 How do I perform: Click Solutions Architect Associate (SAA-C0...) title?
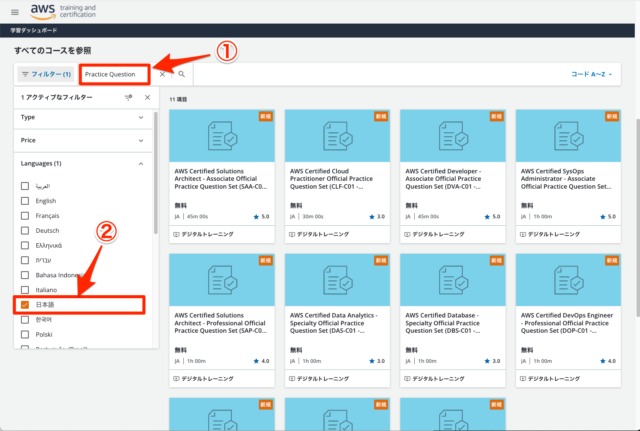click(x=221, y=179)
